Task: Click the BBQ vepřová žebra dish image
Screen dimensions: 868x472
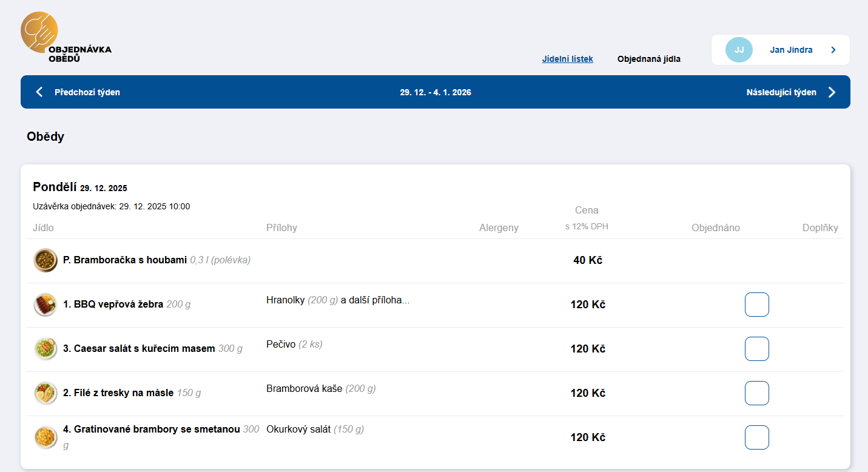Action: point(45,305)
